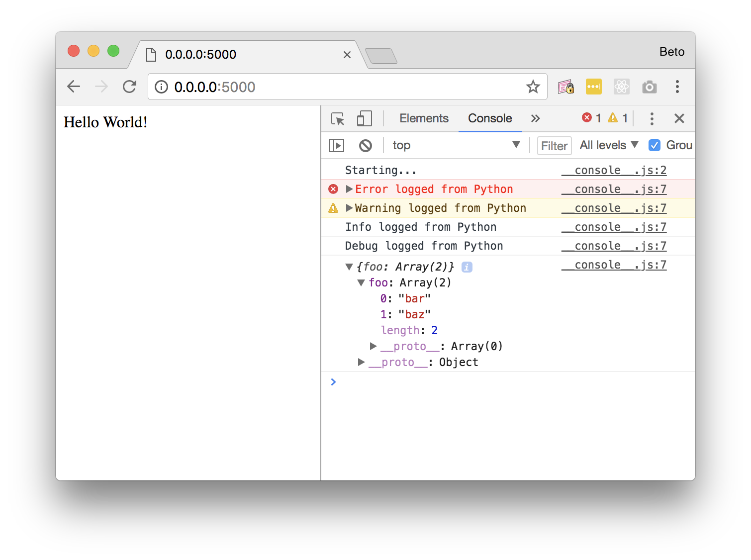Viewport: 751px width, 560px height.
Task: Reload the 0.0.0.0:5000 page
Action: click(130, 87)
